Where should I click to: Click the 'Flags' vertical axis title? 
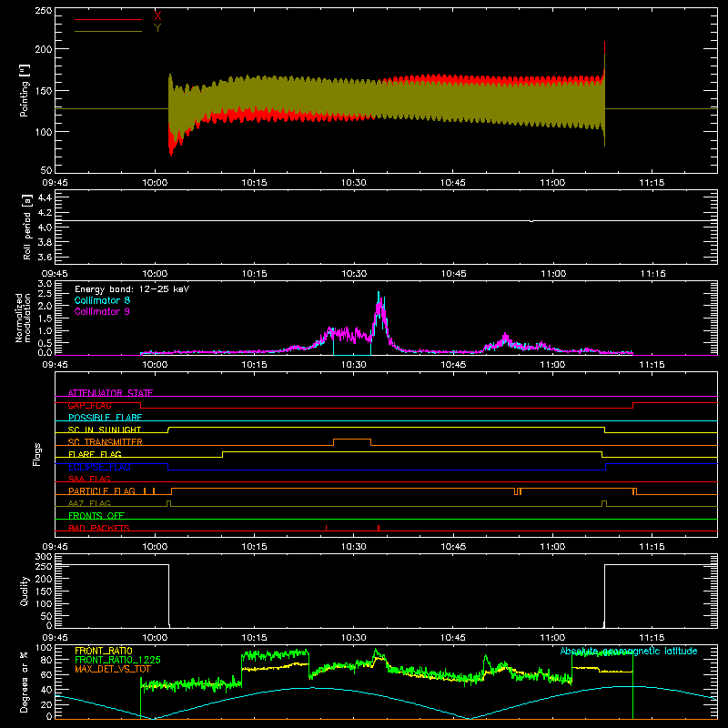(36, 454)
